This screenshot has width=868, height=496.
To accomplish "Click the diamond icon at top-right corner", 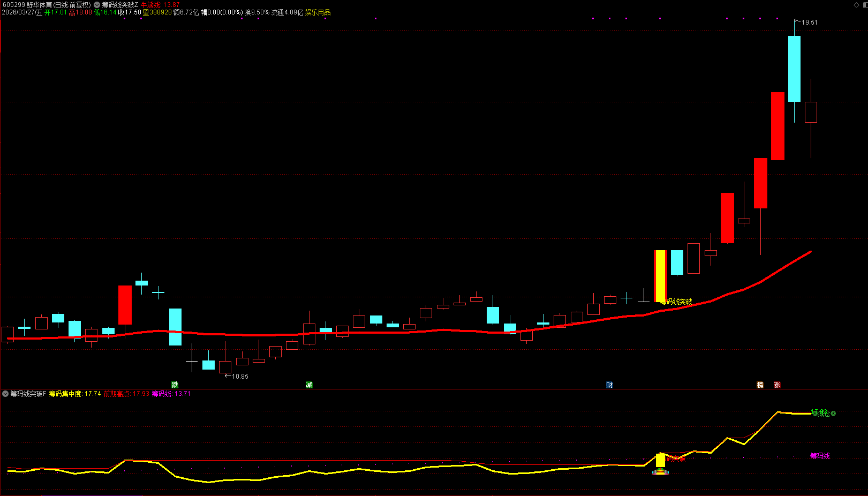I will (x=856, y=5).
